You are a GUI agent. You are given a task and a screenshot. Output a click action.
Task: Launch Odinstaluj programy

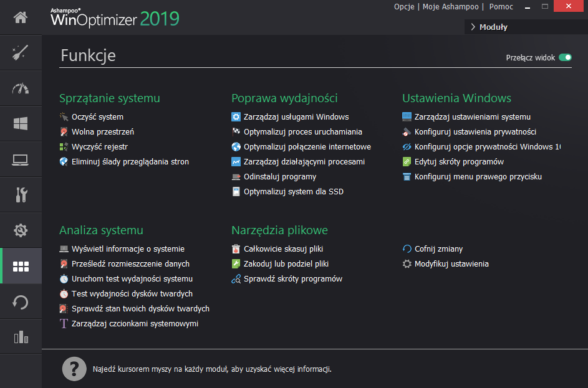(x=280, y=177)
